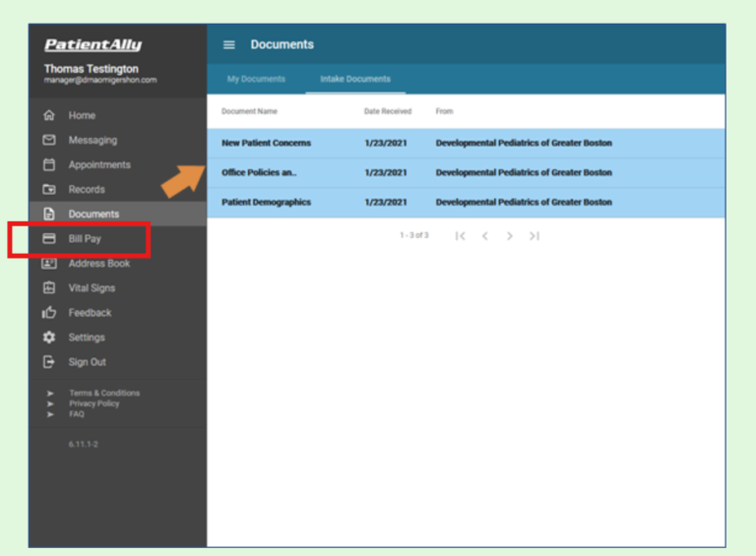The image size is (756, 556).
Task: Select Documents in the sidebar
Action: pos(118,214)
